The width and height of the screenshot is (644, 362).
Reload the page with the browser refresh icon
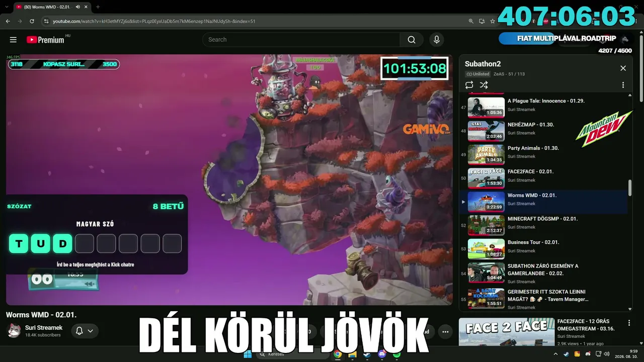pos(32,21)
